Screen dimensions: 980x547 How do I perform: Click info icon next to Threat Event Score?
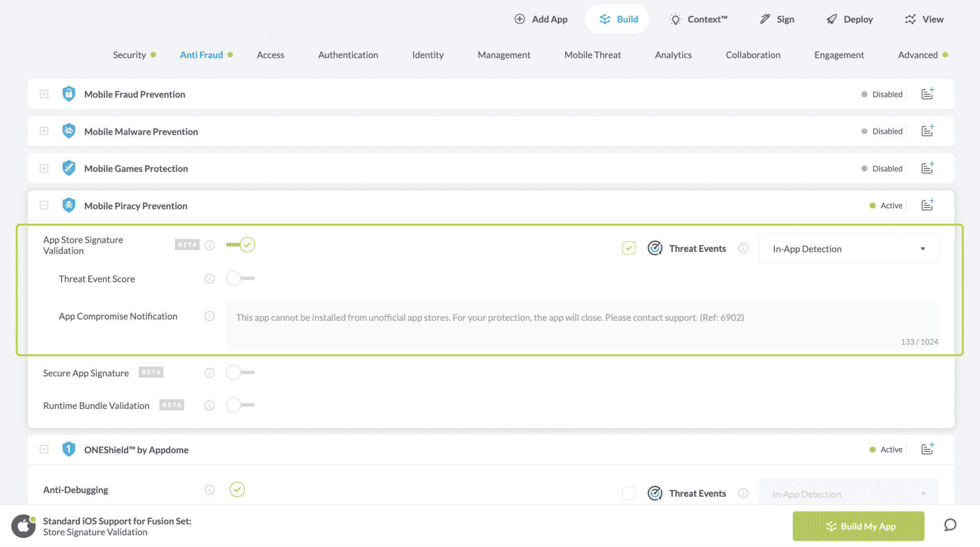pyautogui.click(x=210, y=279)
